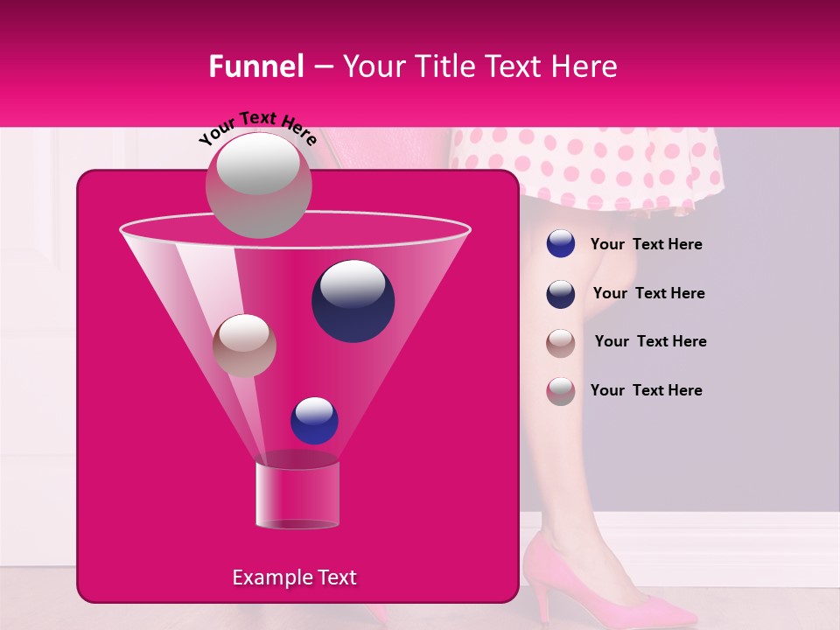Click the bold word 'Funnel' in the title
Screen dimensions: 840x630
pos(255,66)
